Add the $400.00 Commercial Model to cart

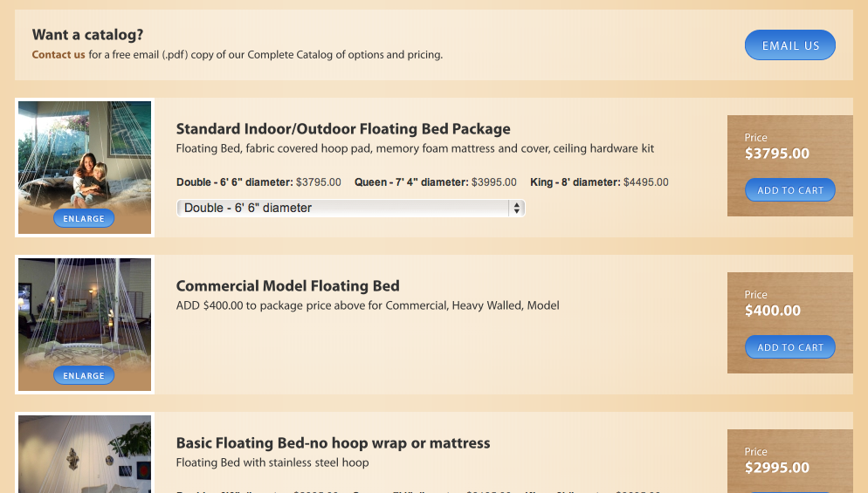790,347
